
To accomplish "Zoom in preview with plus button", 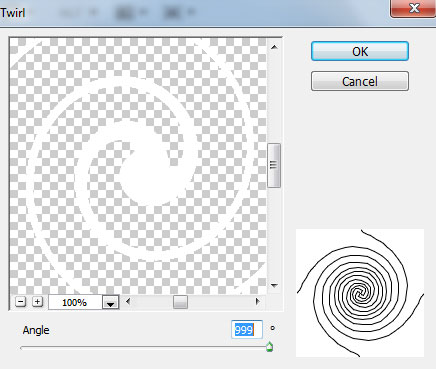I will [37, 302].
